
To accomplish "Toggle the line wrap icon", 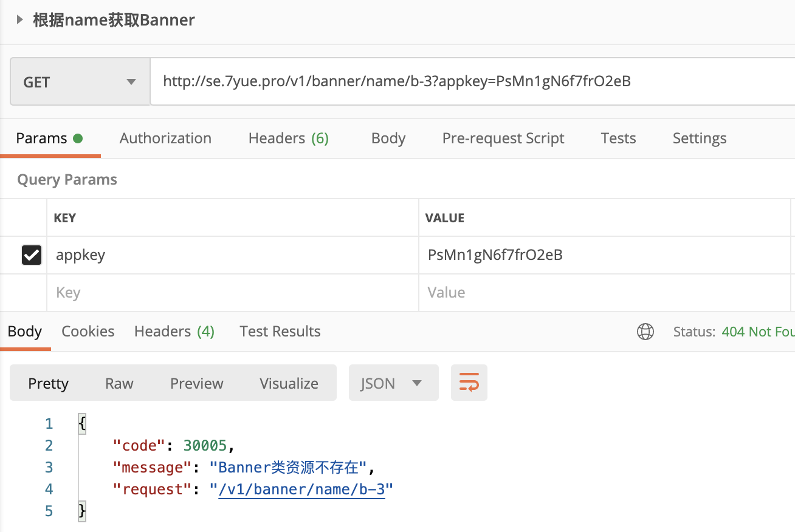I will [x=469, y=383].
